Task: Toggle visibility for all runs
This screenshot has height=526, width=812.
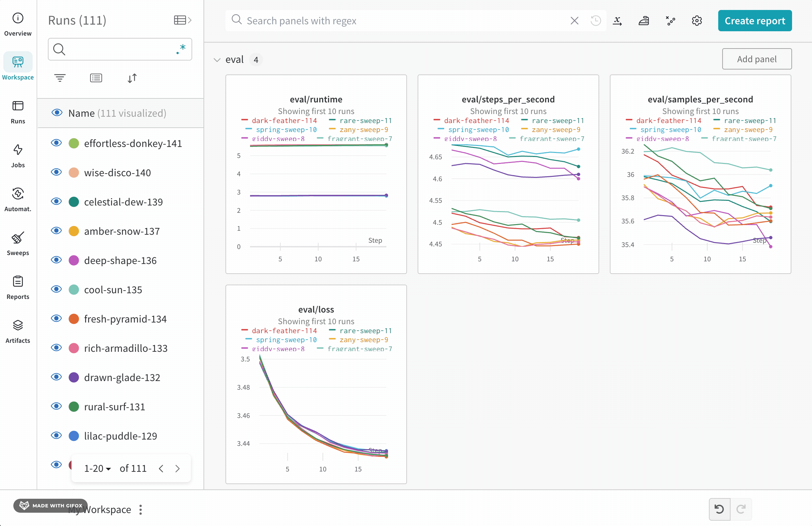Action: pyautogui.click(x=57, y=113)
